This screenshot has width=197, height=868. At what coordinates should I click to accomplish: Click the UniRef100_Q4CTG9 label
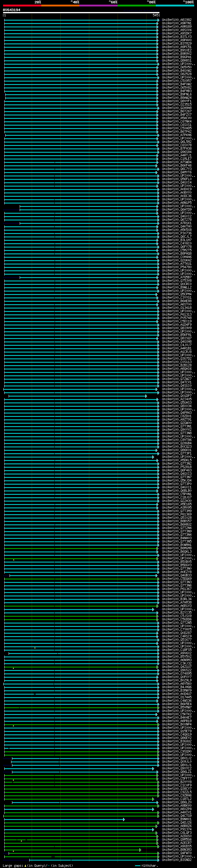(177, 816)
